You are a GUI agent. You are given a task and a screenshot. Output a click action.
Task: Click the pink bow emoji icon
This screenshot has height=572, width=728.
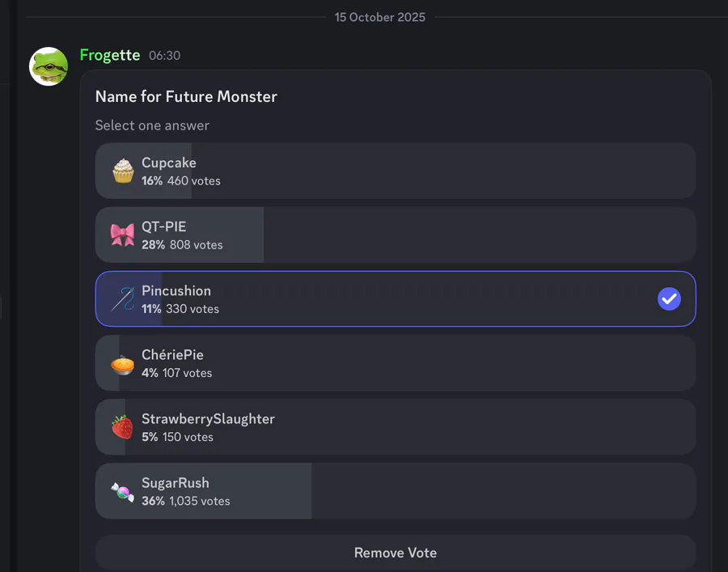coord(123,235)
